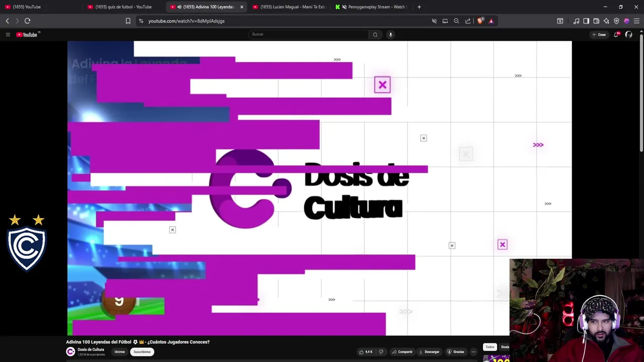The width and height of the screenshot is (644, 362).
Task: Reload the current page
Action: click(27, 21)
